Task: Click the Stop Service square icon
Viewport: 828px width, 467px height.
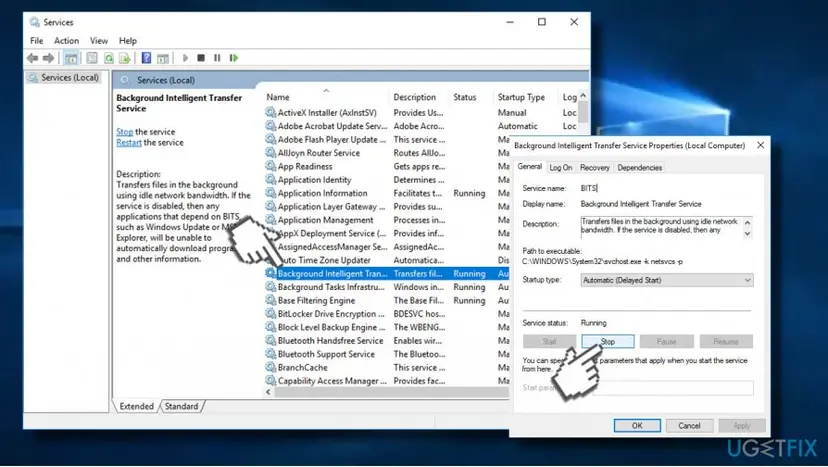Action: coord(201,58)
